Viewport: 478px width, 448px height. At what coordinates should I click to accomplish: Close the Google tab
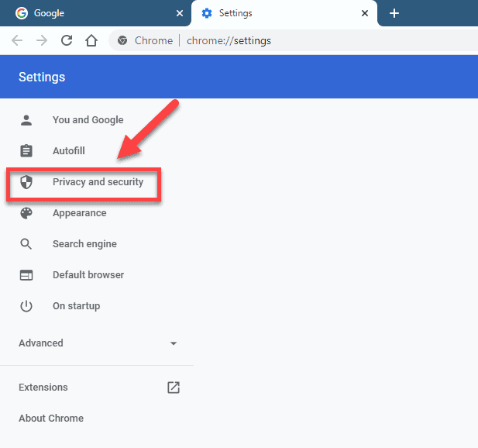point(180,13)
